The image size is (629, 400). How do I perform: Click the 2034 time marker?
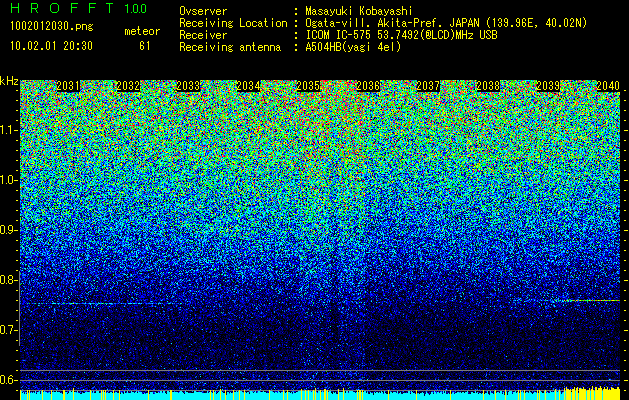[x=248, y=86]
